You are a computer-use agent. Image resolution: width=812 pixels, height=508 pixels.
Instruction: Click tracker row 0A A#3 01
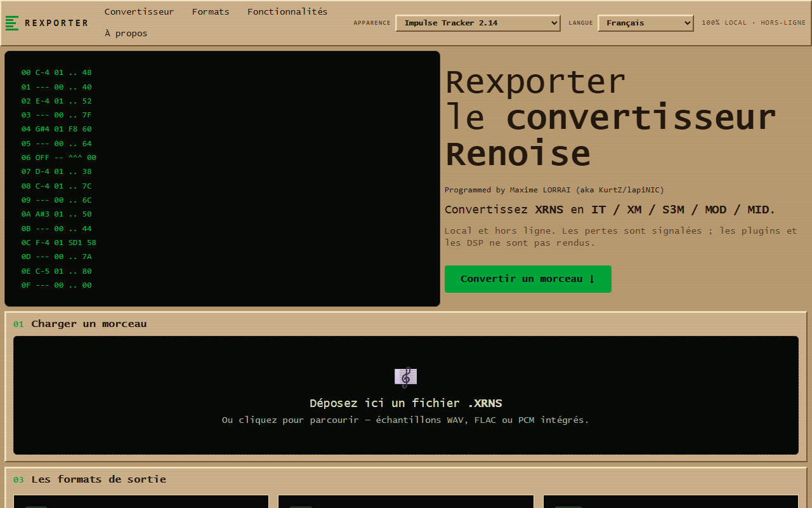[56, 214]
